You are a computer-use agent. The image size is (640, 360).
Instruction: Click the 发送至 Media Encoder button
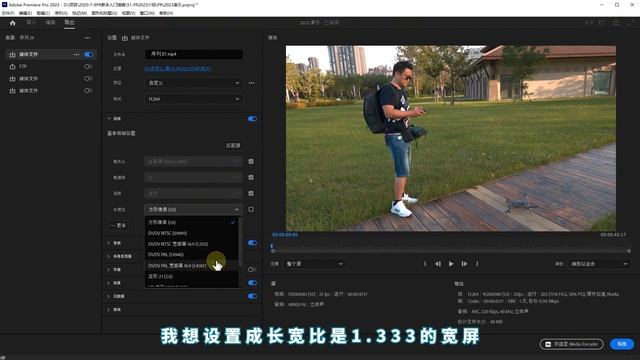click(x=571, y=344)
